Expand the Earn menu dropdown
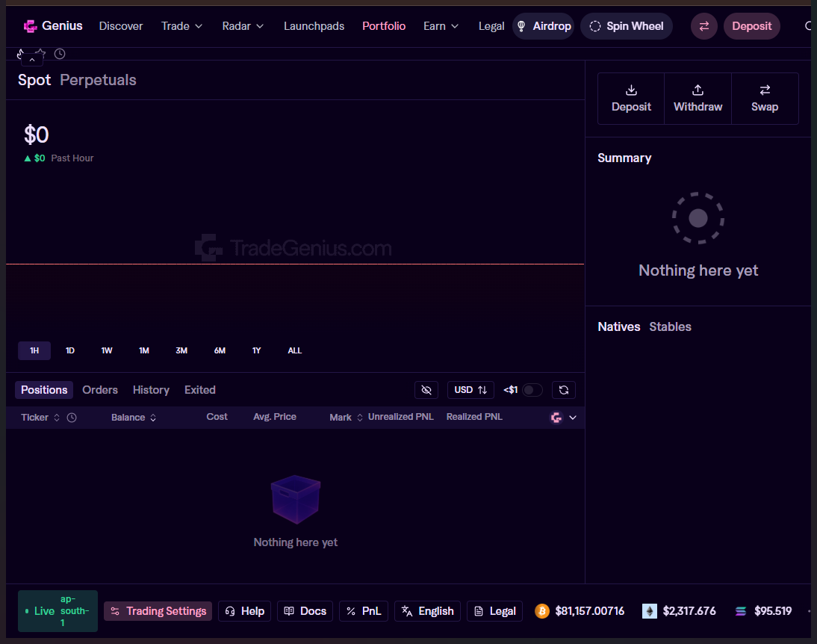 441,26
